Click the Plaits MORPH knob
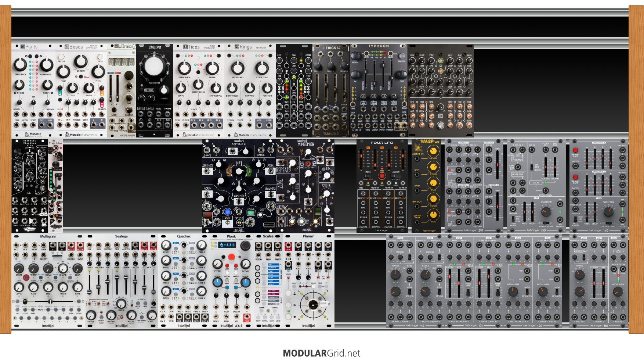The image size is (644, 361). click(47, 85)
